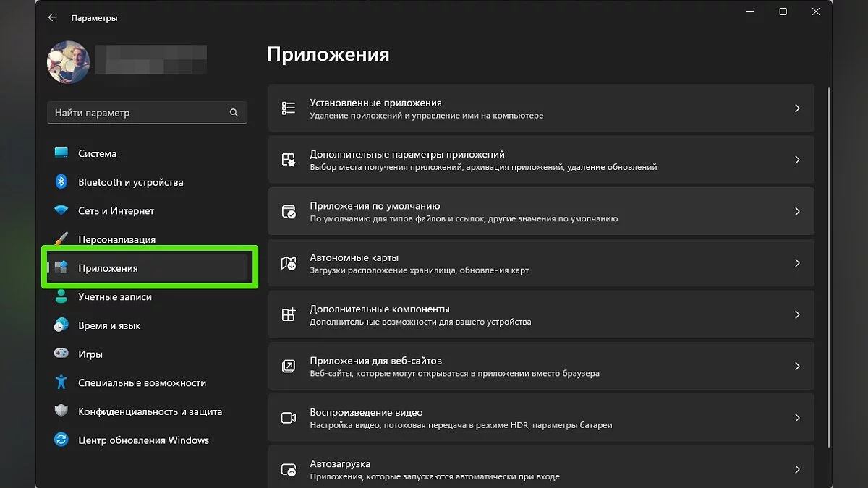Click the Найти параметр search field

click(x=147, y=113)
